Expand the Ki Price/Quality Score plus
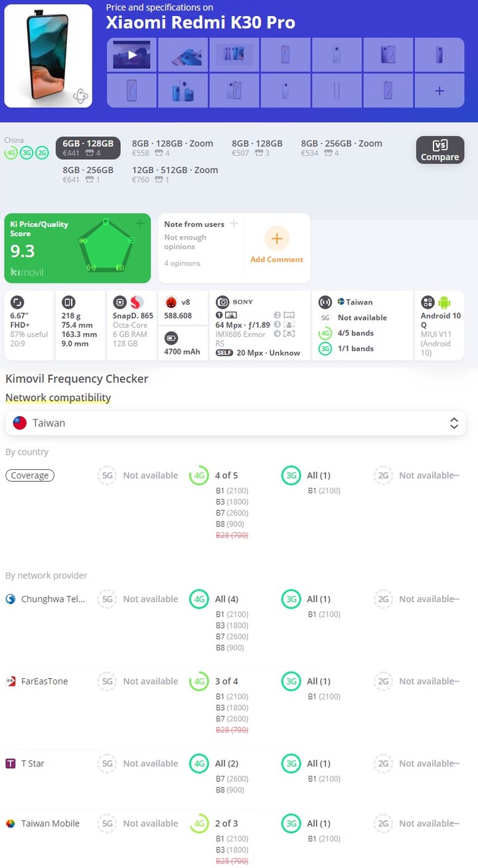The height and width of the screenshot is (868, 478). (x=140, y=224)
